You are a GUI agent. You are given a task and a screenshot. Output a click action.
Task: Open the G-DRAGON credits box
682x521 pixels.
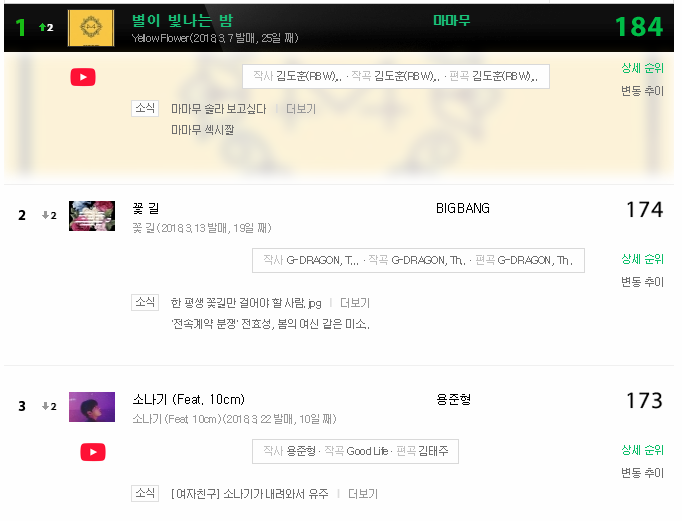pyautogui.click(x=418, y=260)
